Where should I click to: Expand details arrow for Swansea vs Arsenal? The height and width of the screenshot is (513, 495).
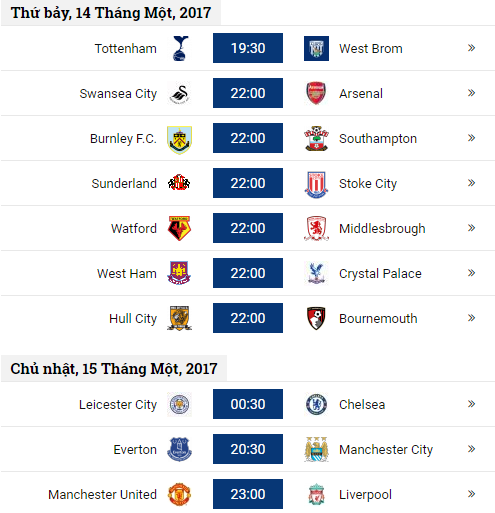tap(471, 93)
